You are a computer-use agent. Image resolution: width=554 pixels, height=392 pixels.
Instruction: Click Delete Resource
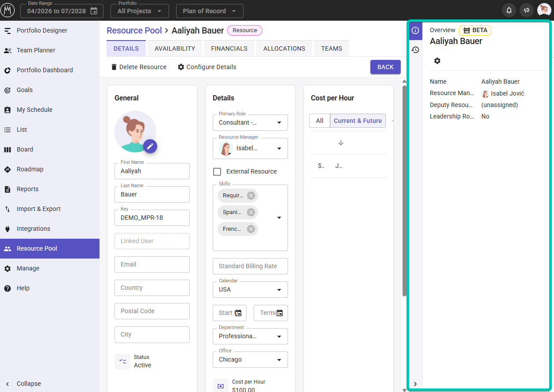(138, 67)
